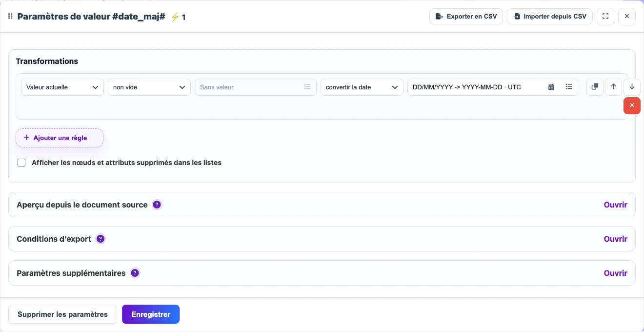Viewport: 644px width, 332px height.
Task: Click Ajouter une règle button
Action: (x=60, y=138)
